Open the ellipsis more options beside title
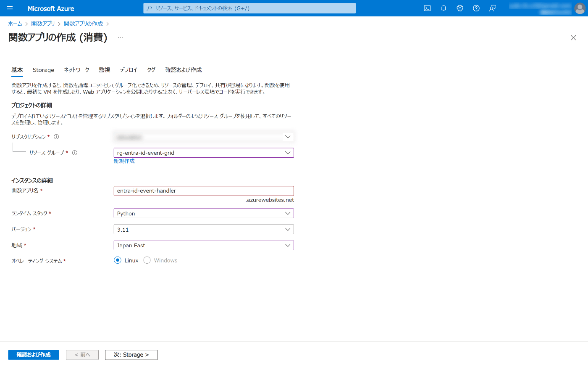 click(121, 38)
